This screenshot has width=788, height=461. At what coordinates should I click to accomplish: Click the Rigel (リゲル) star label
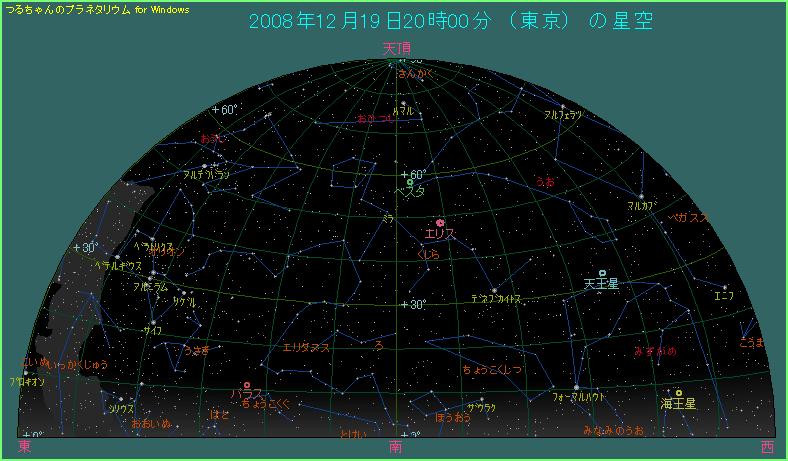(184, 301)
